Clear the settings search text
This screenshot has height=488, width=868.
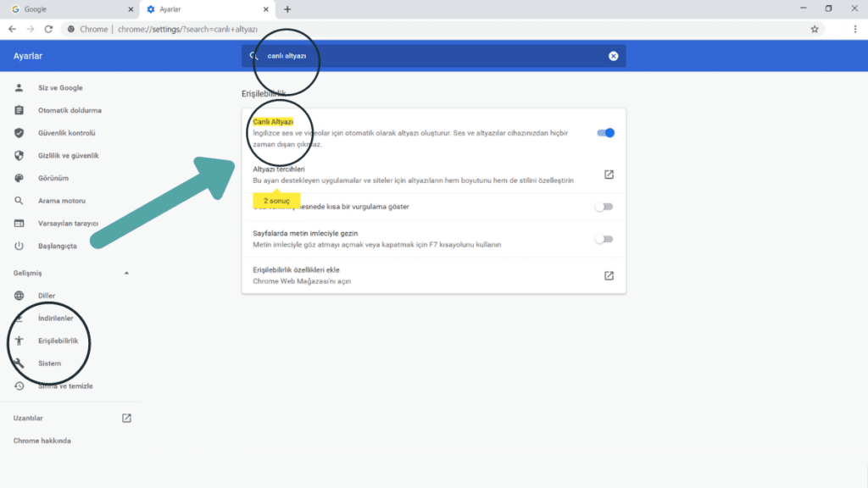coord(614,56)
